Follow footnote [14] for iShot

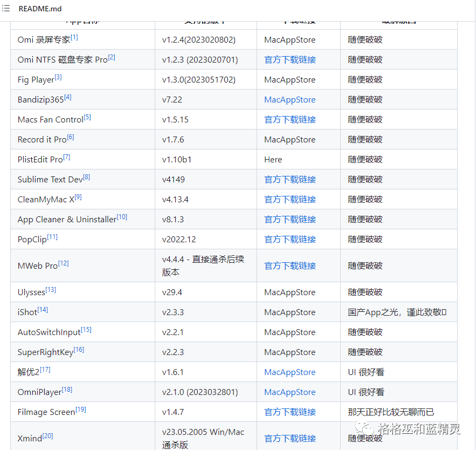coord(43,310)
